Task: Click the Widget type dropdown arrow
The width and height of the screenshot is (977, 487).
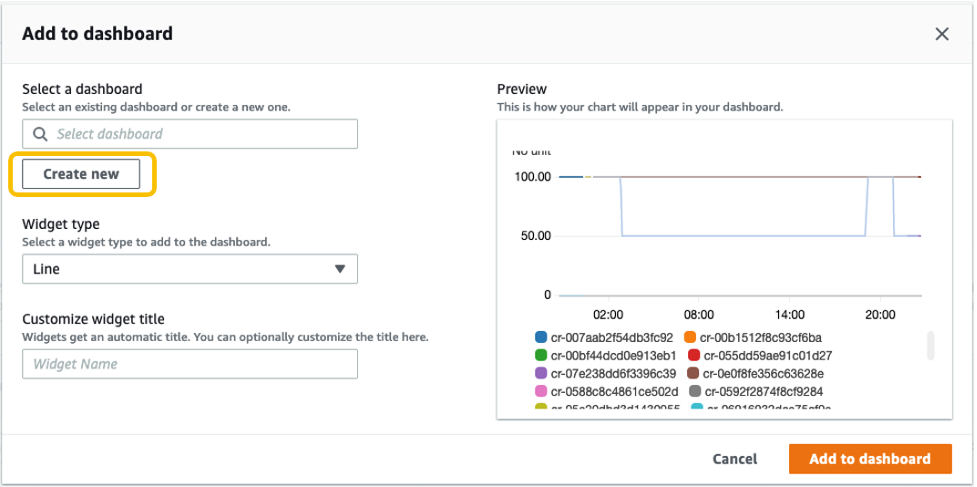Action: [x=340, y=269]
